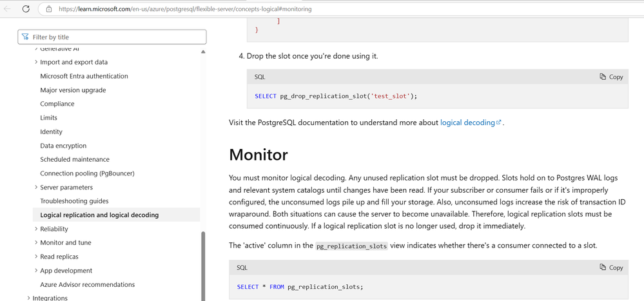Open the Monitor and tune label
The height and width of the screenshot is (301, 644).
pyautogui.click(x=66, y=243)
